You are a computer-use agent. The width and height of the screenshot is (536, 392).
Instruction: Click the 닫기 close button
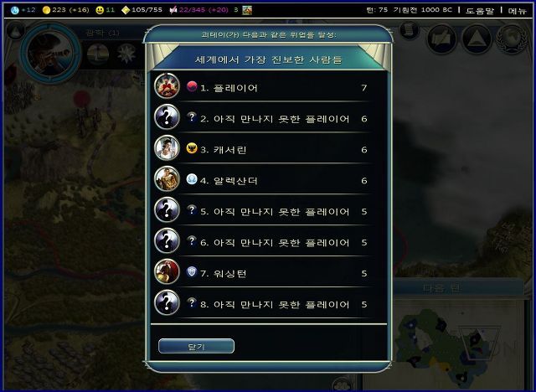(x=196, y=346)
